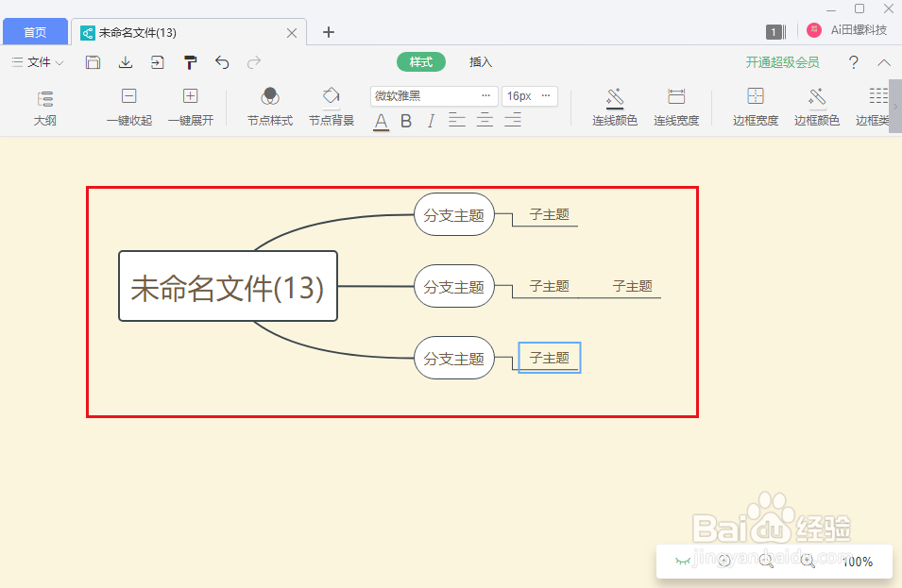Open 连线颜色 line color picker
The height and width of the screenshot is (588, 902).
(615, 107)
